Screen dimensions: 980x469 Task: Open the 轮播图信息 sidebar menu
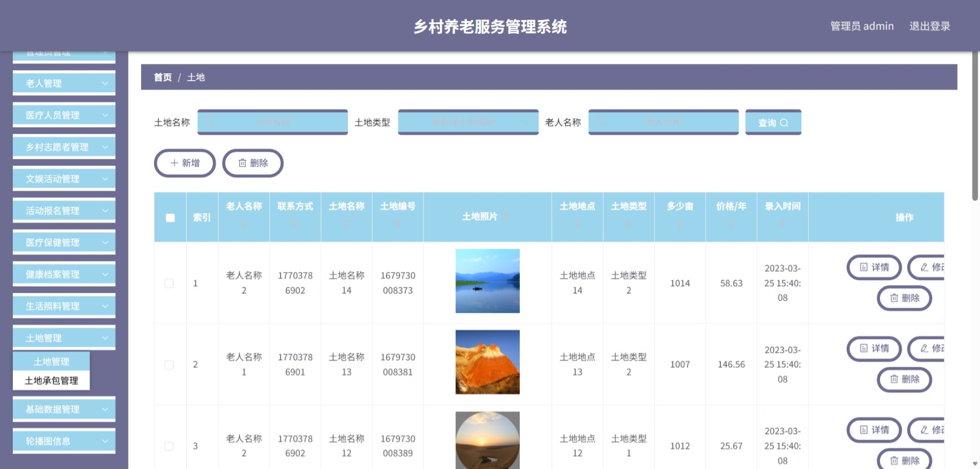point(64,441)
